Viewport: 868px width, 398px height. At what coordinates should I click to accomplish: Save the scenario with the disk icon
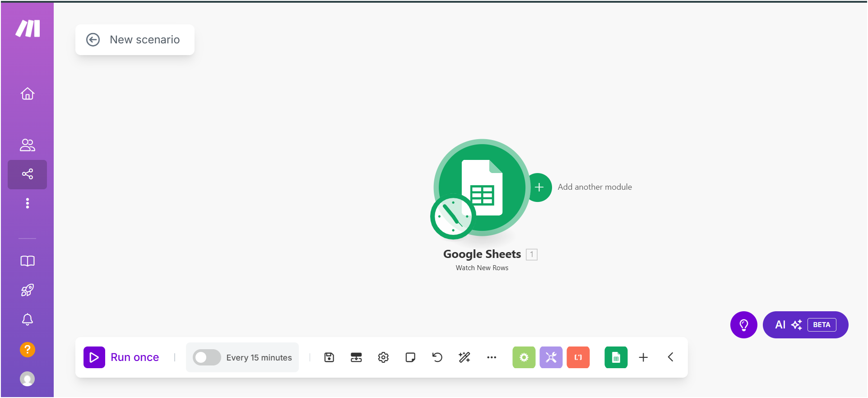[x=329, y=357]
